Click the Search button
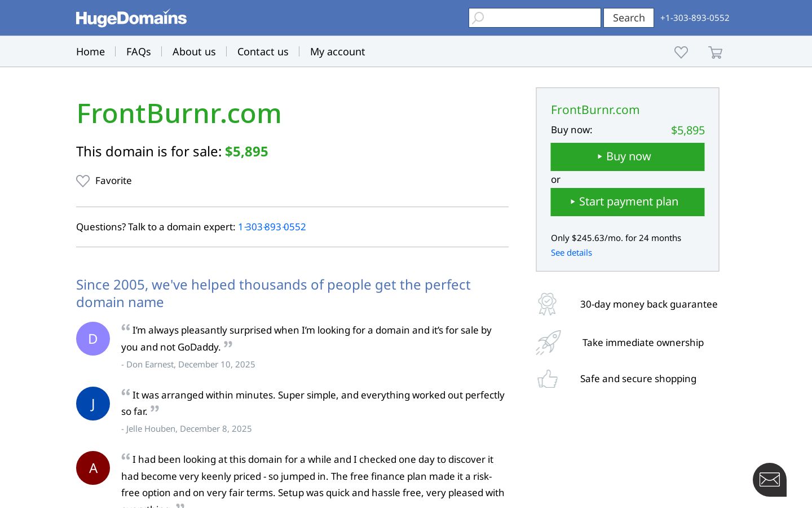The image size is (812, 508). (x=629, y=18)
